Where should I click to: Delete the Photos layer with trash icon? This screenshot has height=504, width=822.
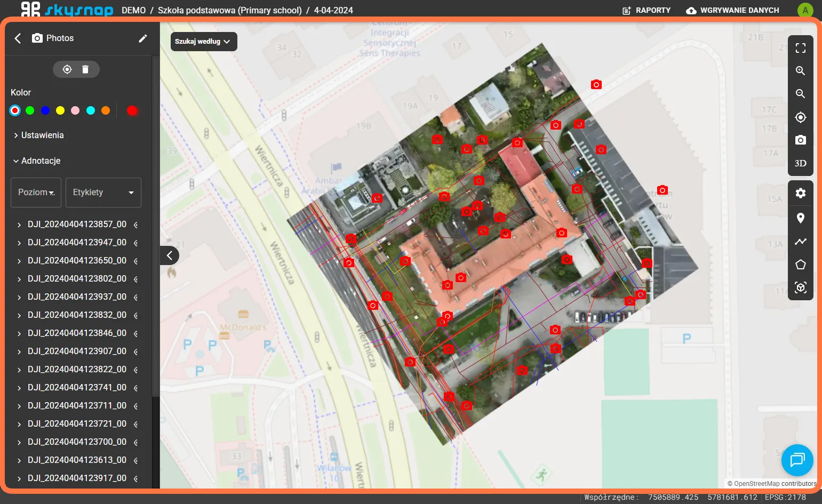(85, 69)
